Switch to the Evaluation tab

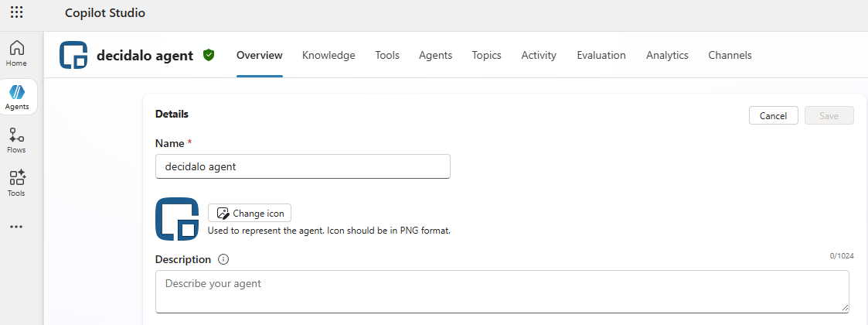(x=601, y=55)
